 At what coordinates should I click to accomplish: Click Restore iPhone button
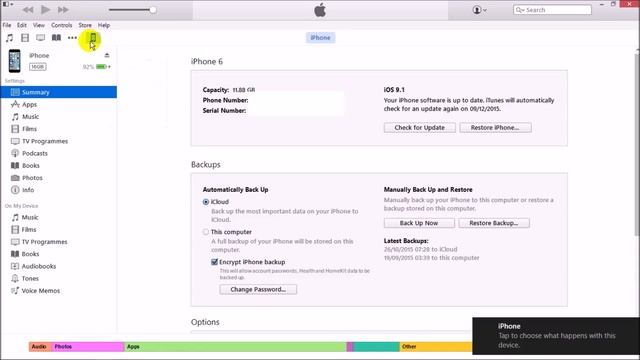tap(495, 128)
